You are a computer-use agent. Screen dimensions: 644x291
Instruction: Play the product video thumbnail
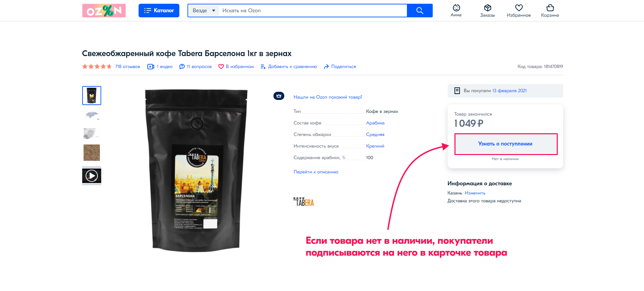coord(92,176)
